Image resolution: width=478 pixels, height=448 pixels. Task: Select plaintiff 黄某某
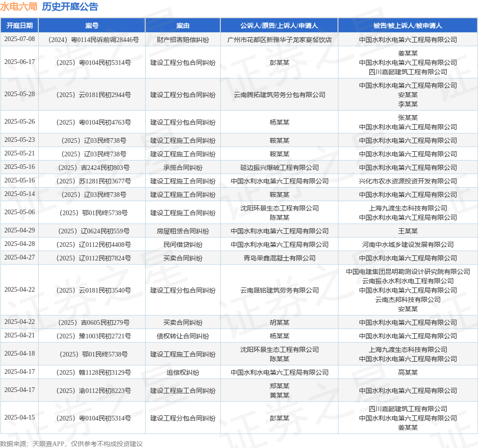(x=279, y=395)
